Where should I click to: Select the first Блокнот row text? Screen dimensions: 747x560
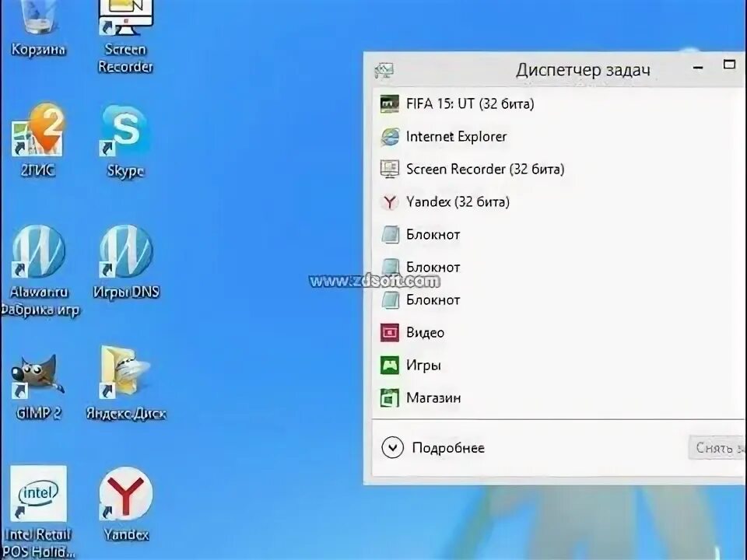coord(433,235)
